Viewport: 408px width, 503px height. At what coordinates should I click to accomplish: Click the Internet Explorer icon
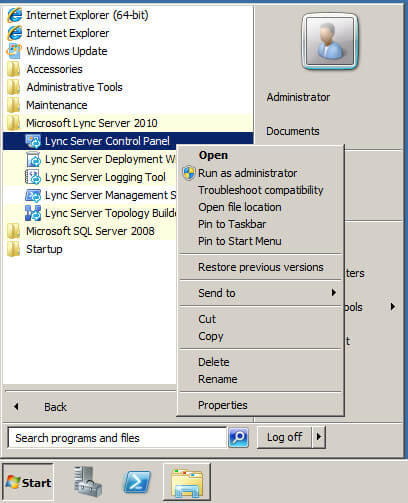coord(14,33)
